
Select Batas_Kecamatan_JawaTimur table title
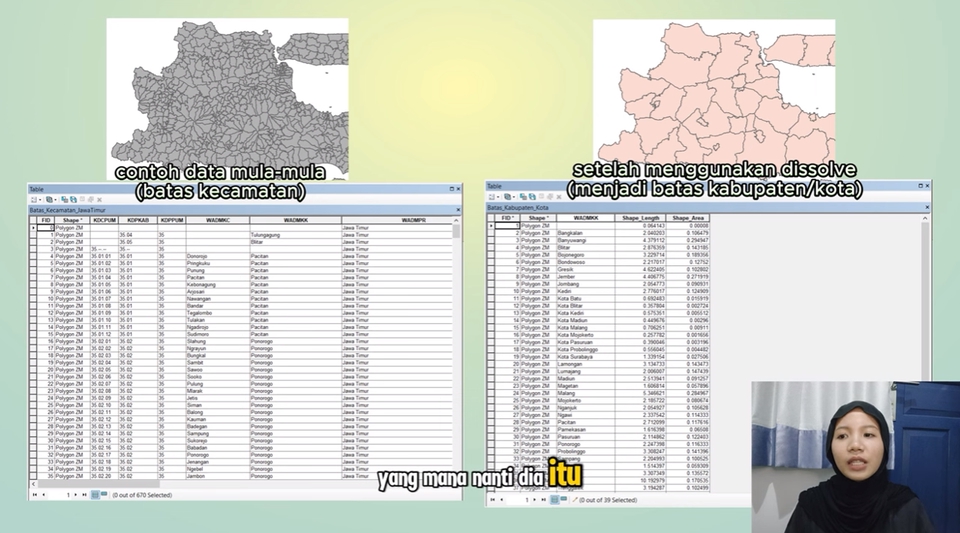click(x=67, y=210)
